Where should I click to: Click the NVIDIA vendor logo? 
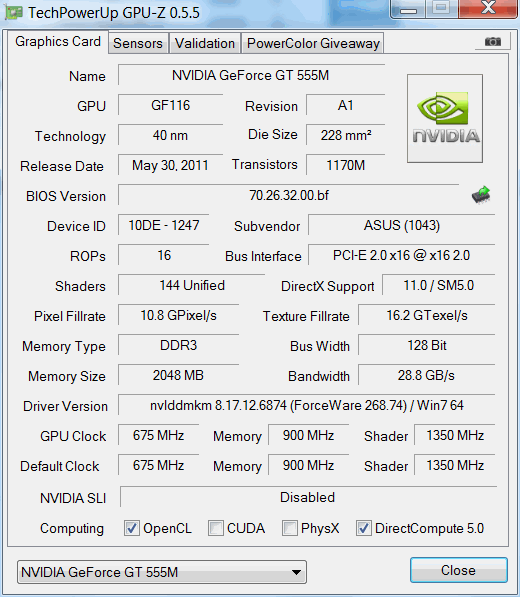click(445, 118)
